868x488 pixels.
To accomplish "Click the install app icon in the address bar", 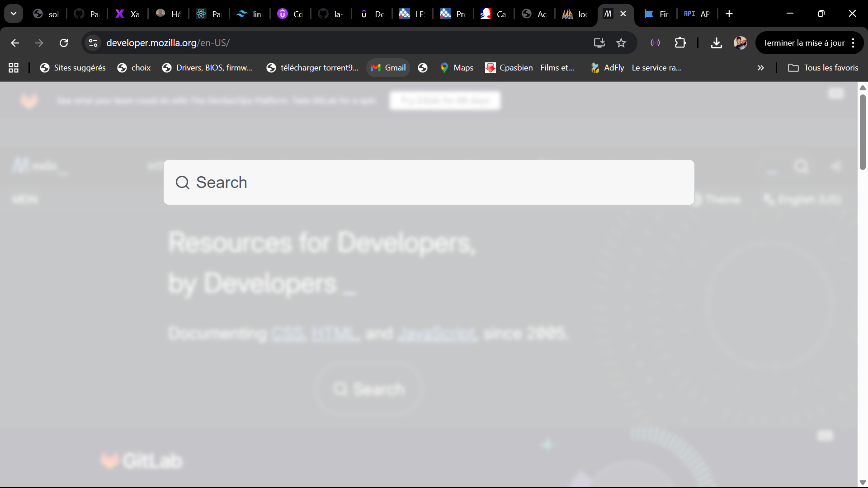I will pos(599,43).
